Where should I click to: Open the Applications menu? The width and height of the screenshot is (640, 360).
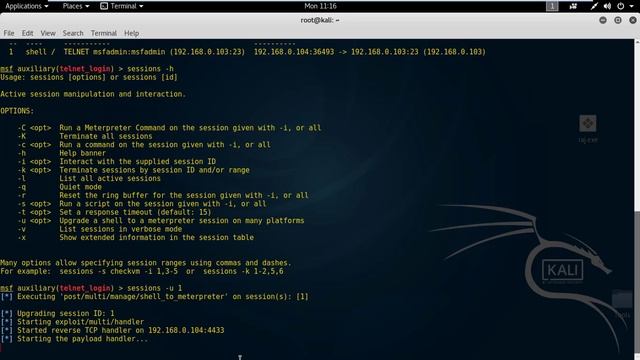pos(27,6)
